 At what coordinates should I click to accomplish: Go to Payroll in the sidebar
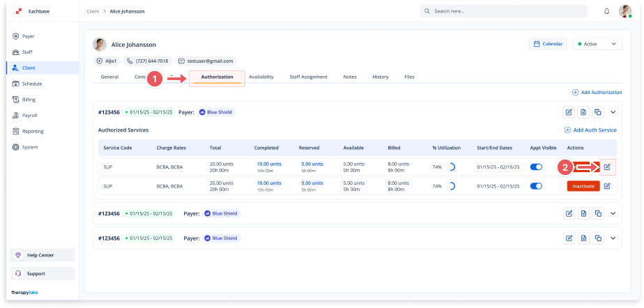coord(29,116)
